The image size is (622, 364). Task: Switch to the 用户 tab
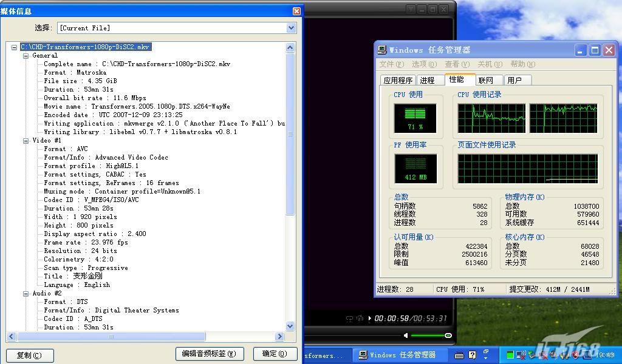click(518, 81)
